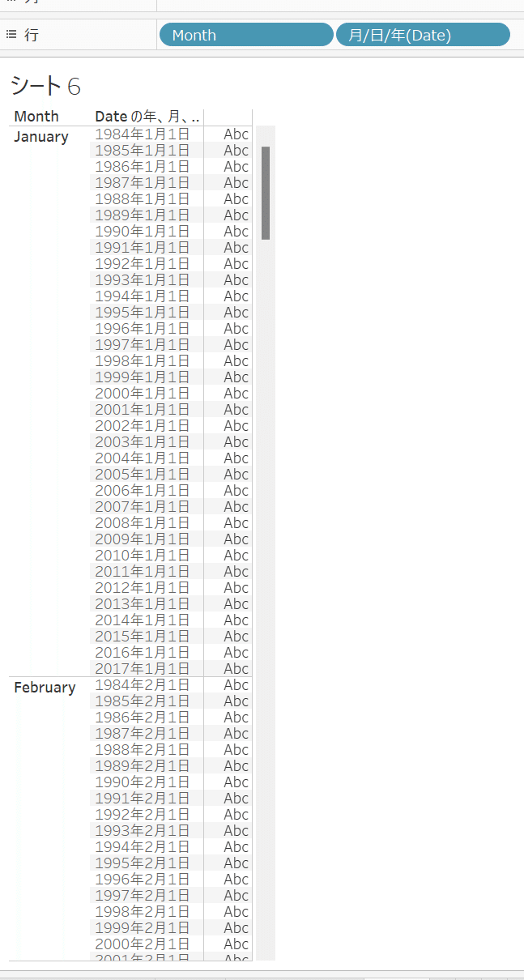Click the Abc mark beside 1990年2月1日

coord(236,782)
